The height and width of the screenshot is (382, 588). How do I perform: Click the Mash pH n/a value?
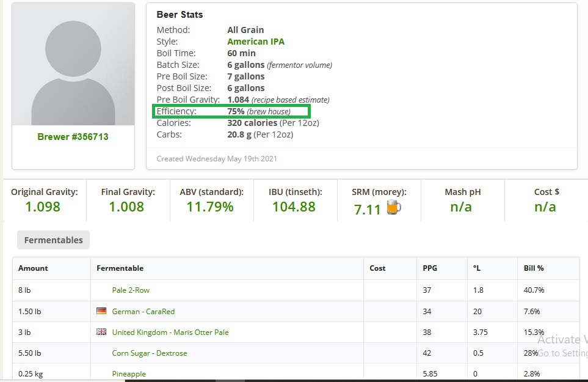tap(461, 207)
